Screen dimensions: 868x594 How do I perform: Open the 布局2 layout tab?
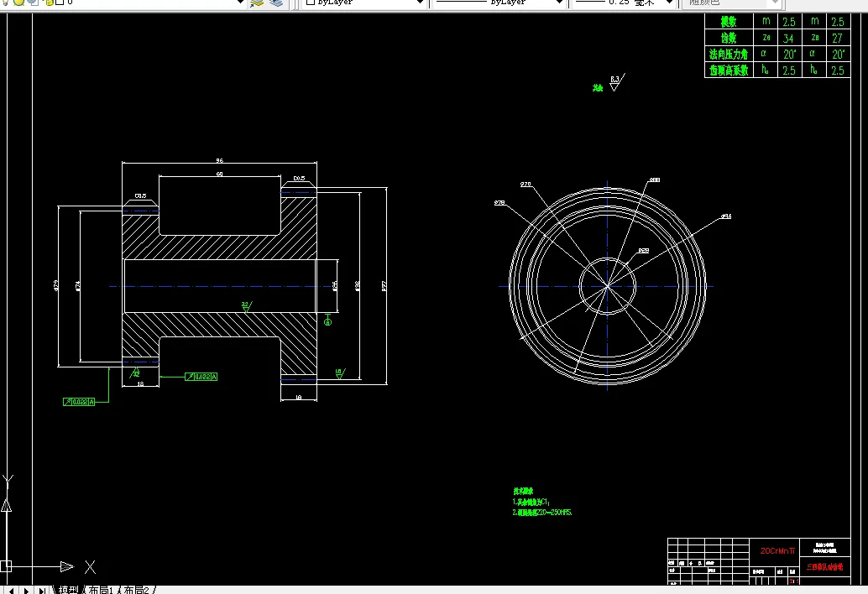click(136, 590)
